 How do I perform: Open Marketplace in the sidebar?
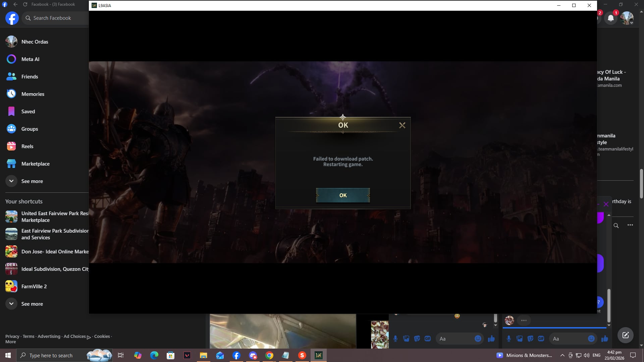(35, 164)
